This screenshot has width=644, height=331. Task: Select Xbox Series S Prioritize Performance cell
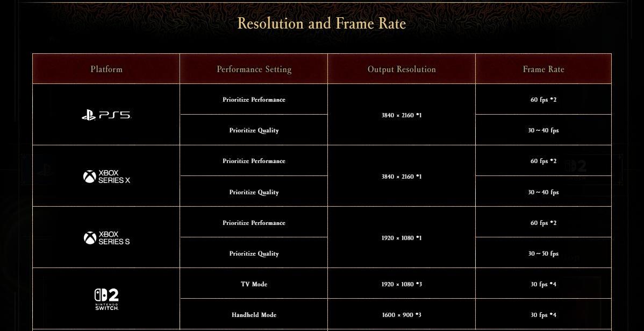pos(254,222)
